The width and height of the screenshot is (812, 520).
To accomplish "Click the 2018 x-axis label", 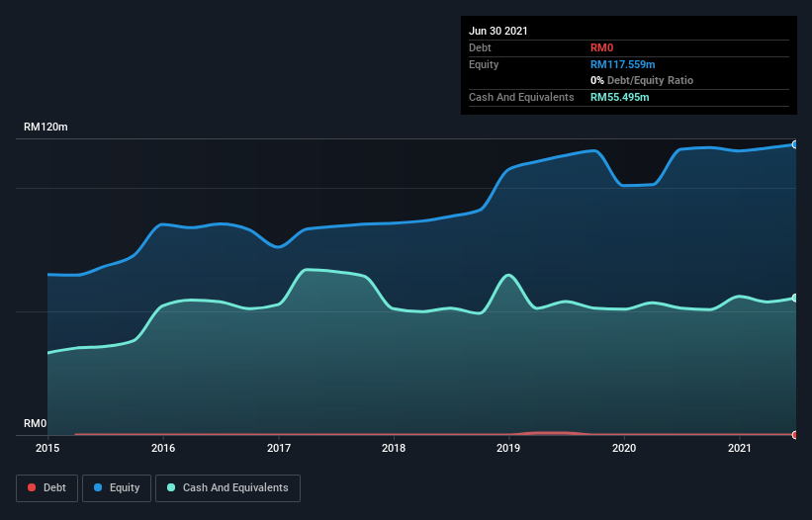I will point(394,448).
